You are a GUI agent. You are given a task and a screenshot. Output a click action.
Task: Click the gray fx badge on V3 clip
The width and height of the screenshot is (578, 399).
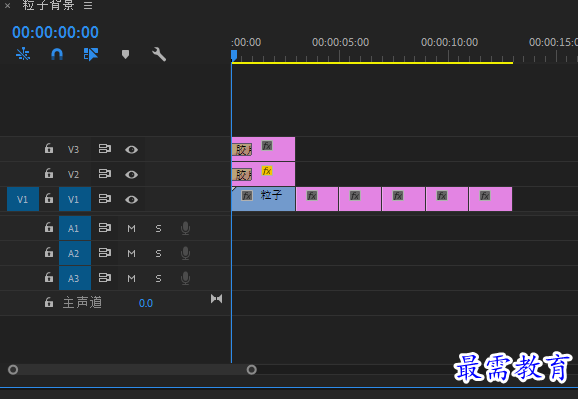(267, 146)
